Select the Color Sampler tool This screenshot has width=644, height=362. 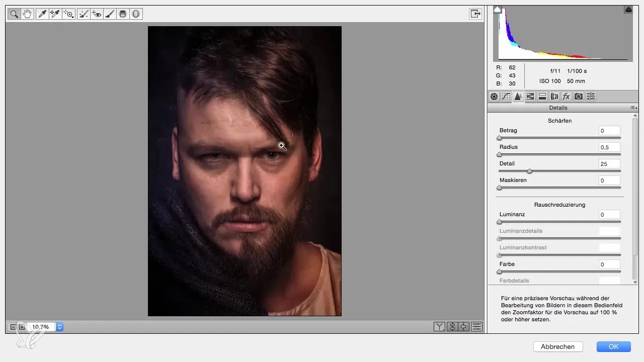click(x=55, y=14)
